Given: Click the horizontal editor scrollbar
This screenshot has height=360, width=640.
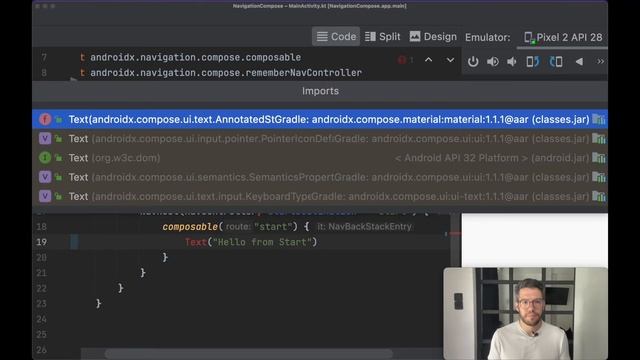Looking at the screenshot, I should point(249,353).
